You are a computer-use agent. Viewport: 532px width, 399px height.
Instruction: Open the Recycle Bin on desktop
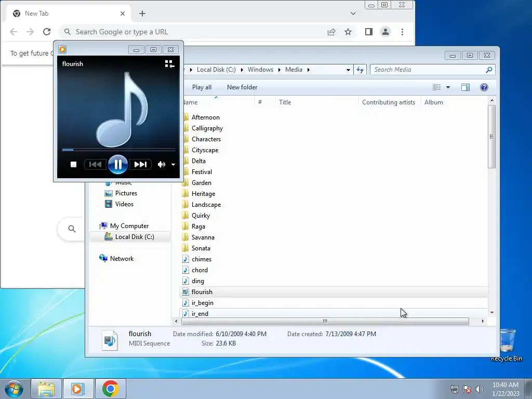point(506,345)
